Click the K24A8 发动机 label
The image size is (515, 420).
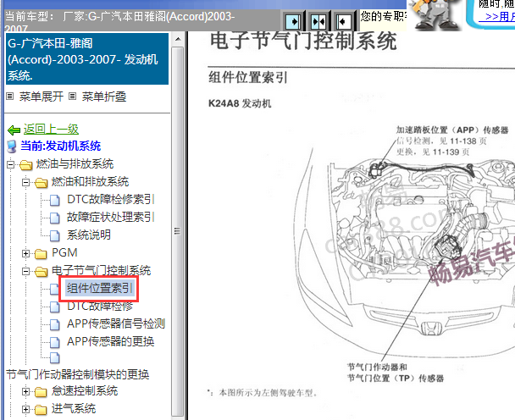(x=240, y=103)
